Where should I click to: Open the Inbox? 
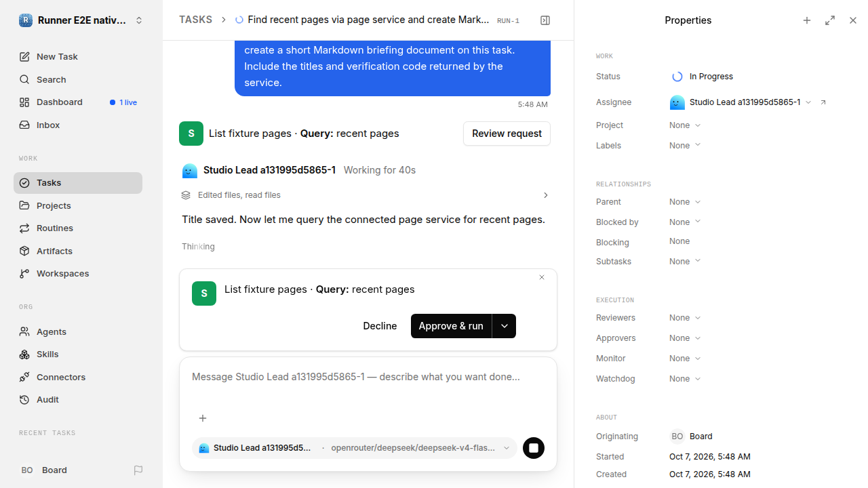78,125
